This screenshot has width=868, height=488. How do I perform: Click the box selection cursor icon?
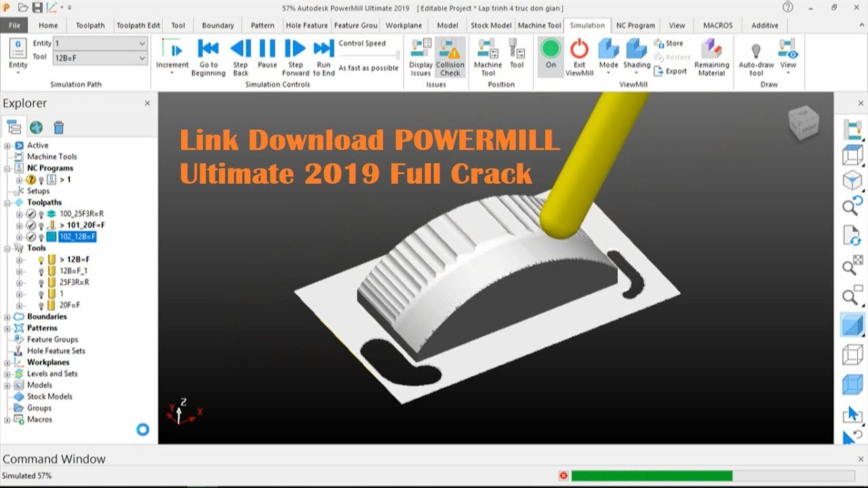852,414
